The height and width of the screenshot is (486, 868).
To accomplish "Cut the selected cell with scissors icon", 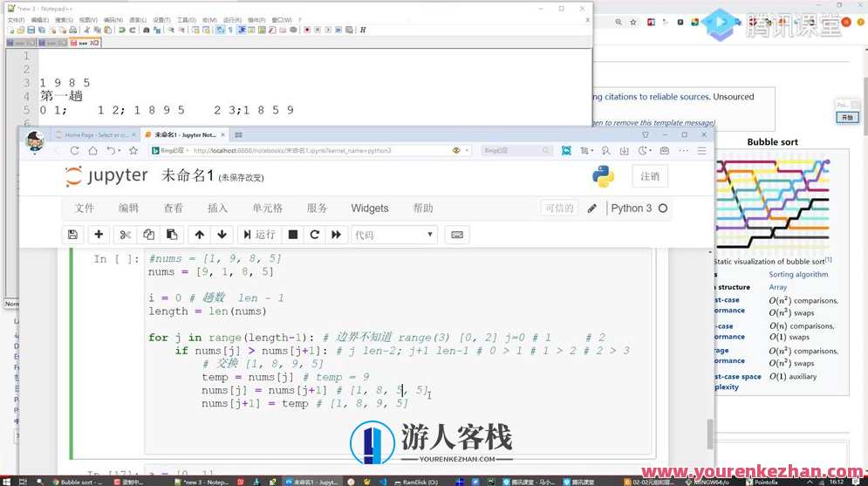I will point(125,235).
